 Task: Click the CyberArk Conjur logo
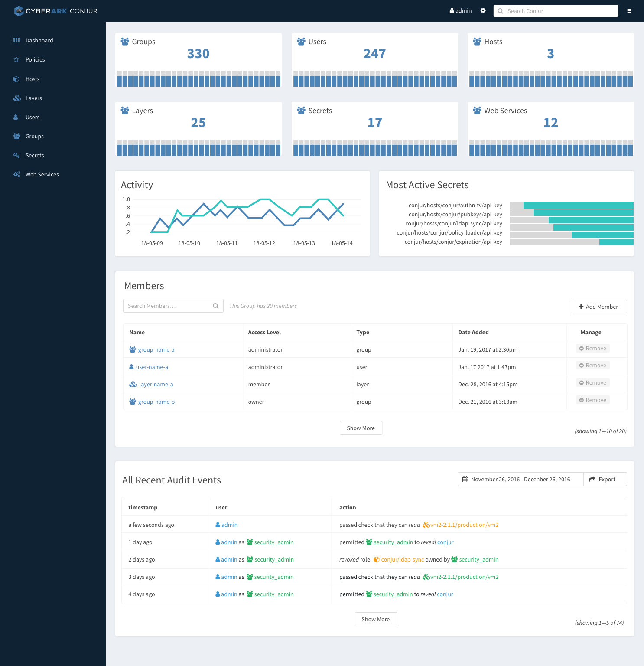tap(55, 11)
